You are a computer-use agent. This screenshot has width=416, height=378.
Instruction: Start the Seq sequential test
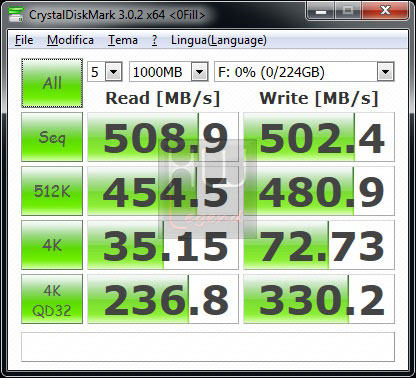(52, 137)
